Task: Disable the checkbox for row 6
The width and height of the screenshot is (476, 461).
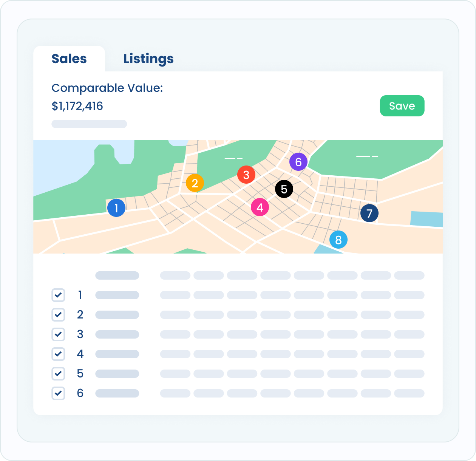Action: [x=58, y=393]
